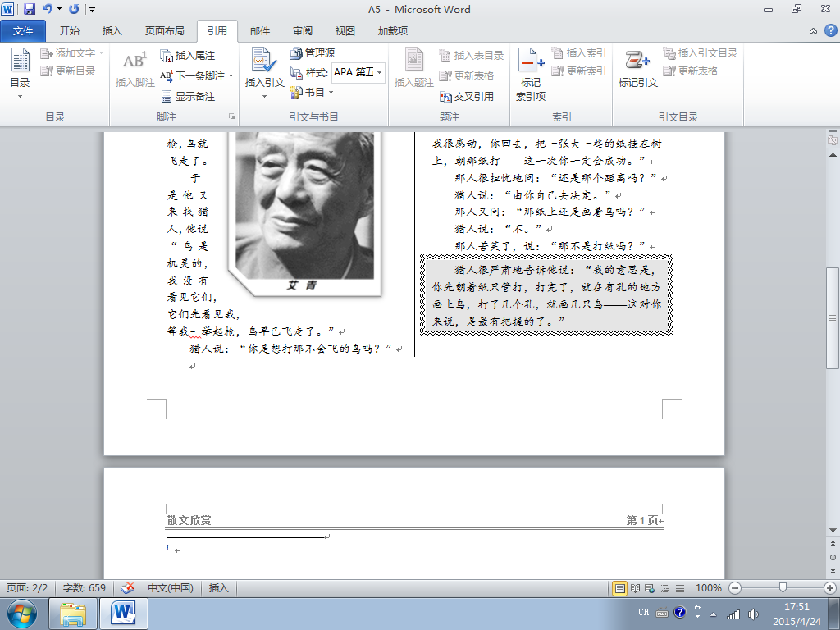Switch to the 页面布局 Page Layout tab

[x=164, y=31]
